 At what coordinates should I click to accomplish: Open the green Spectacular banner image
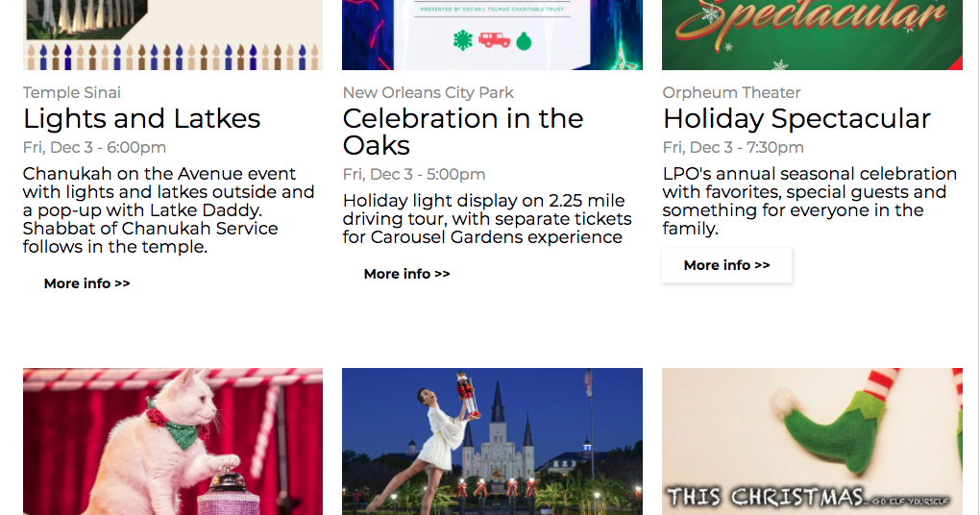[812, 35]
